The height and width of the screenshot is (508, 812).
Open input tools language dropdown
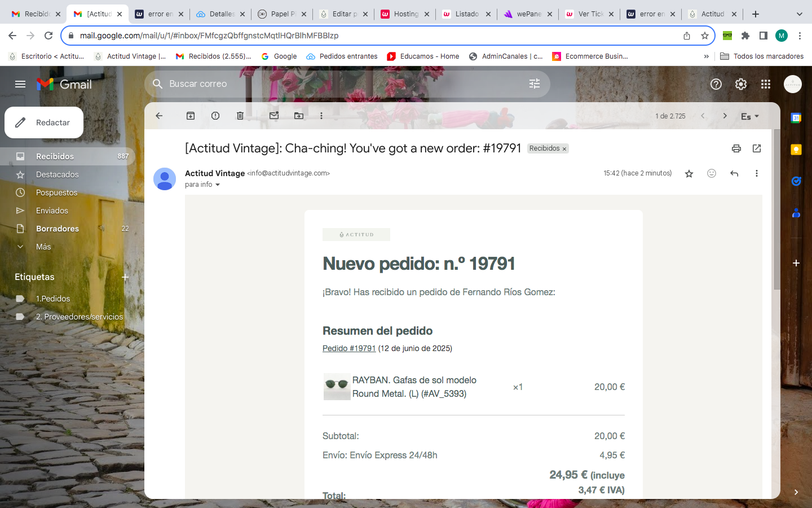(750, 116)
